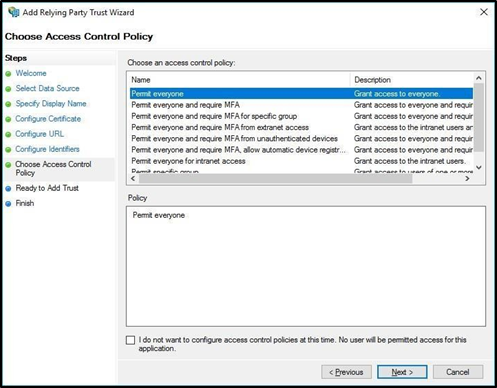
Task: Go to the Welcome step
Action: click(31, 73)
